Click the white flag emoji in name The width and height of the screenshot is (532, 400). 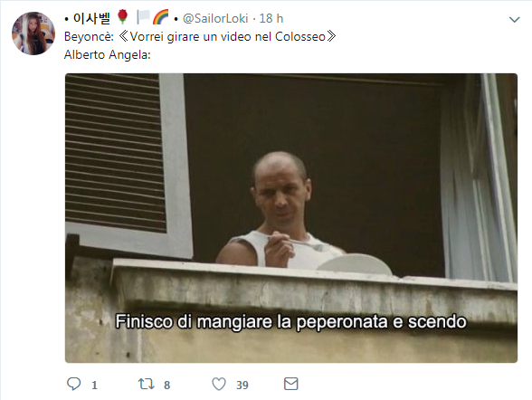coord(143,17)
